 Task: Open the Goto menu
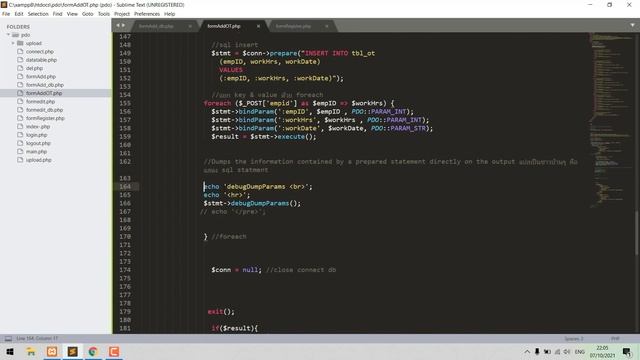coord(88,14)
